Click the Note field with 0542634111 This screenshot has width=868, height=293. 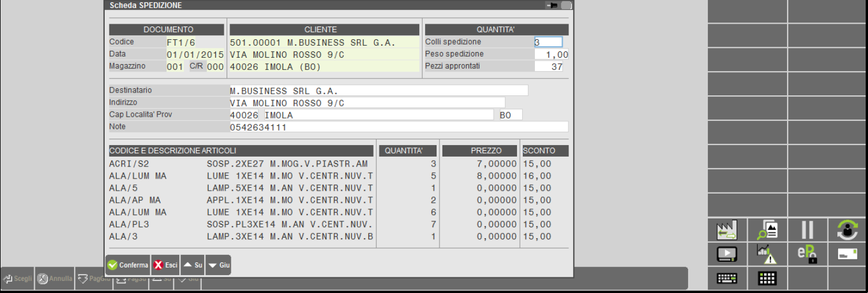398,127
